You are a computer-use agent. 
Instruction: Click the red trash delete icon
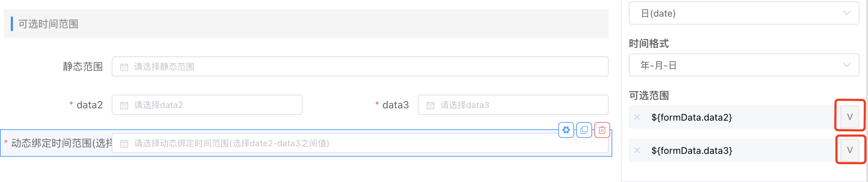pyautogui.click(x=602, y=130)
